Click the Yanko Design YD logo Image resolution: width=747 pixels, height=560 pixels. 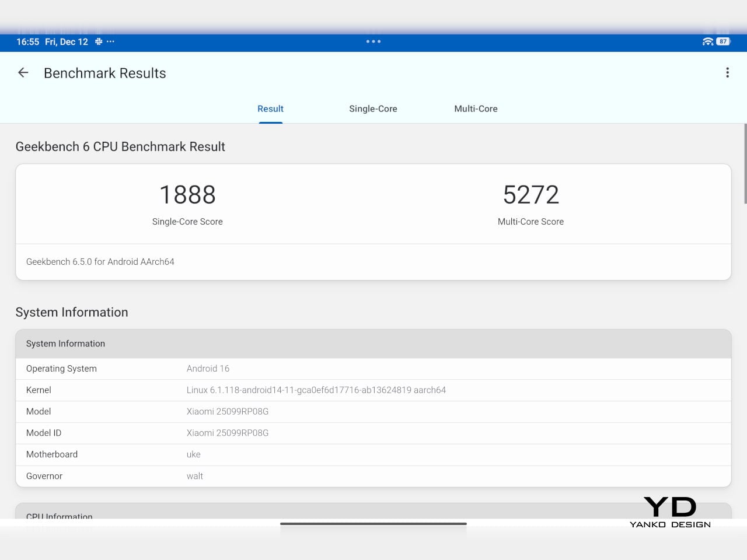[x=670, y=512]
